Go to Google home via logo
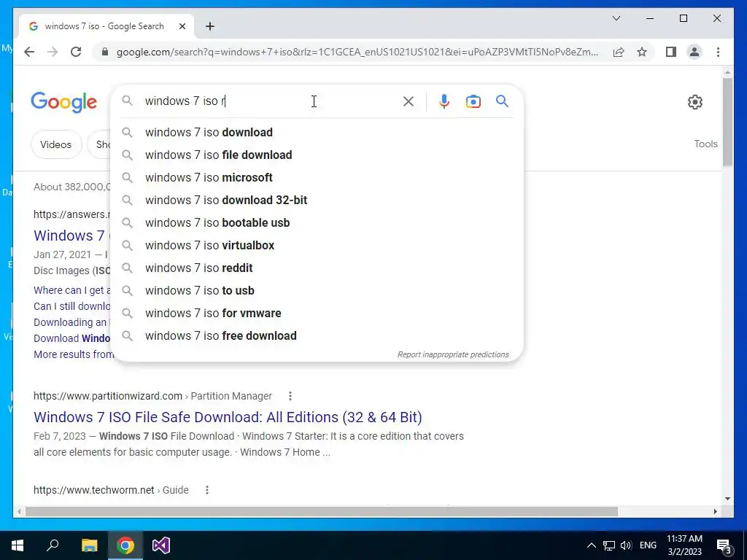Viewport: 747px width, 560px height. 64,102
